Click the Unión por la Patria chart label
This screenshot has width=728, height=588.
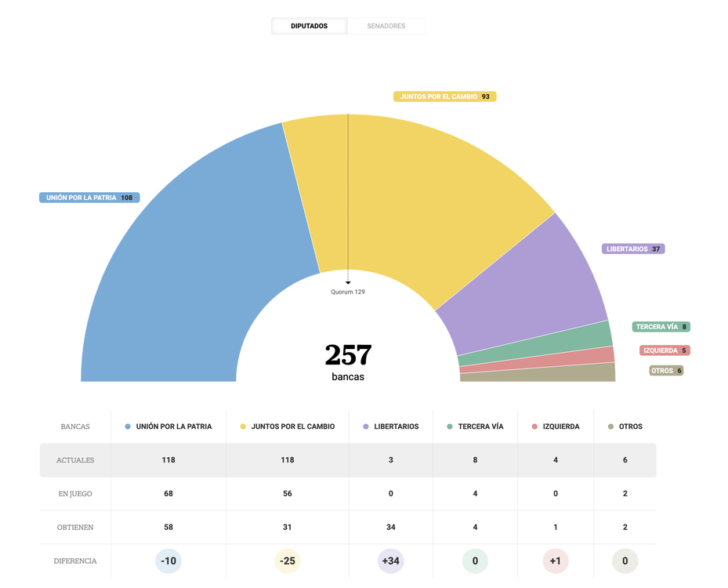[89, 198]
